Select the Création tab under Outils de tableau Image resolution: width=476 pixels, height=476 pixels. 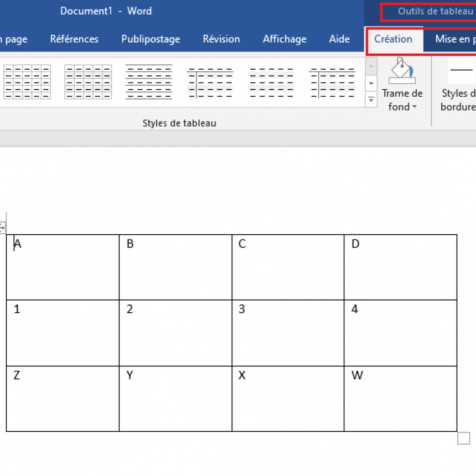click(x=393, y=39)
